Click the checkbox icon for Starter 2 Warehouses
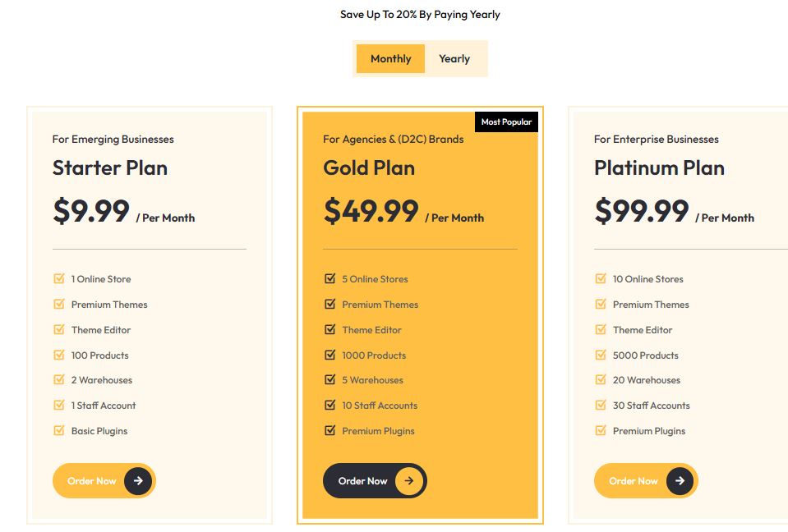 (59, 380)
